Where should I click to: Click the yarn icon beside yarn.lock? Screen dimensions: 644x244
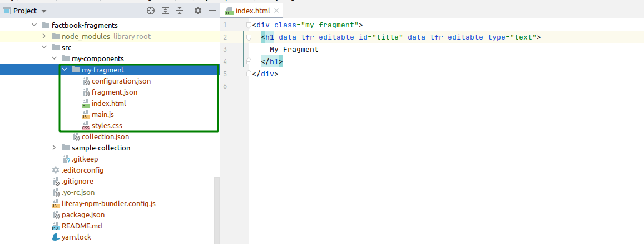56,237
